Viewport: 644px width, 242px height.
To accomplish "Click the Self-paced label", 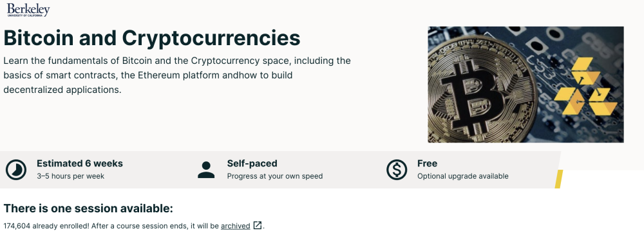I will pyautogui.click(x=252, y=163).
